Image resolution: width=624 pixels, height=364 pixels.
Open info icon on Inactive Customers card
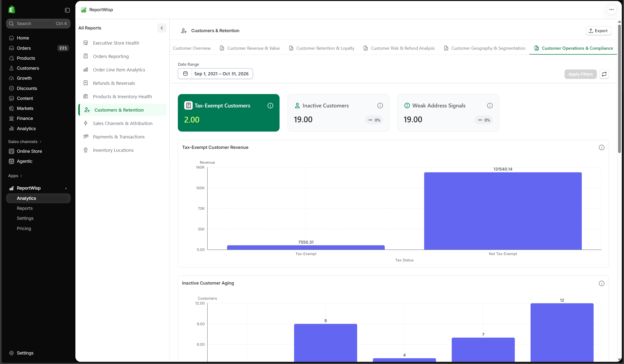tap(380, 105)
